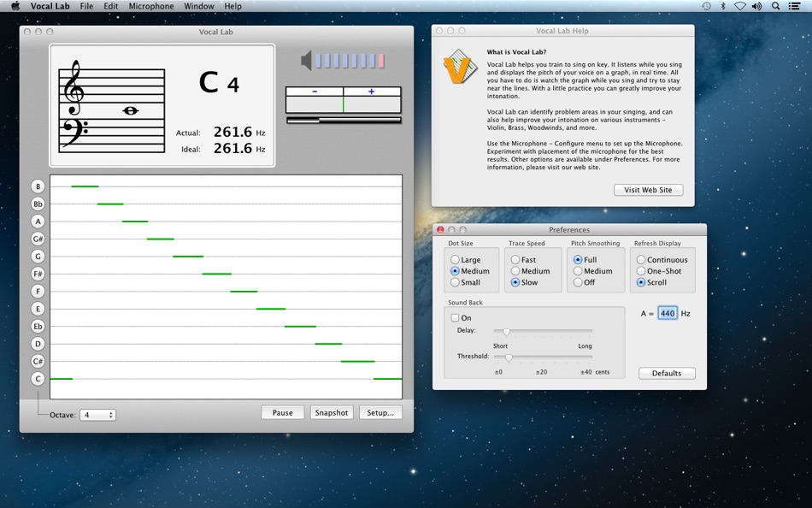The image size is (812, 508).
Task: Click the Threshold slider thumb
Action: (x=509, y=357)
